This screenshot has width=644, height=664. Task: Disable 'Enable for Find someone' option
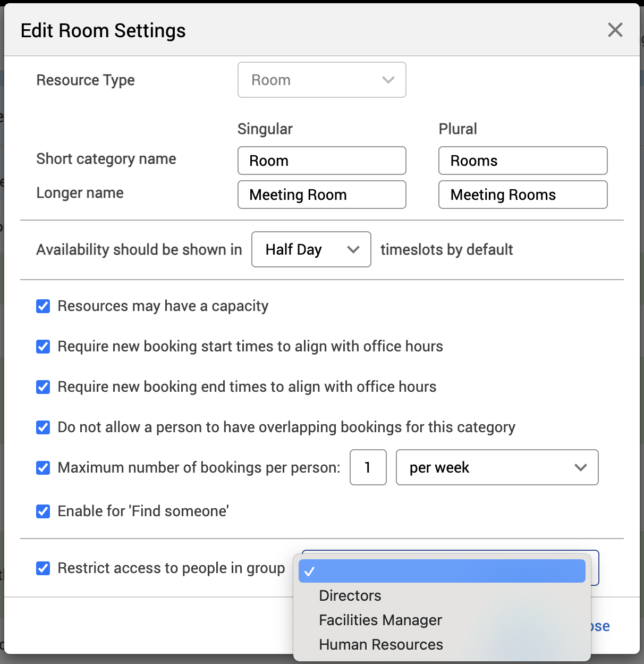(x=43, y=511)
